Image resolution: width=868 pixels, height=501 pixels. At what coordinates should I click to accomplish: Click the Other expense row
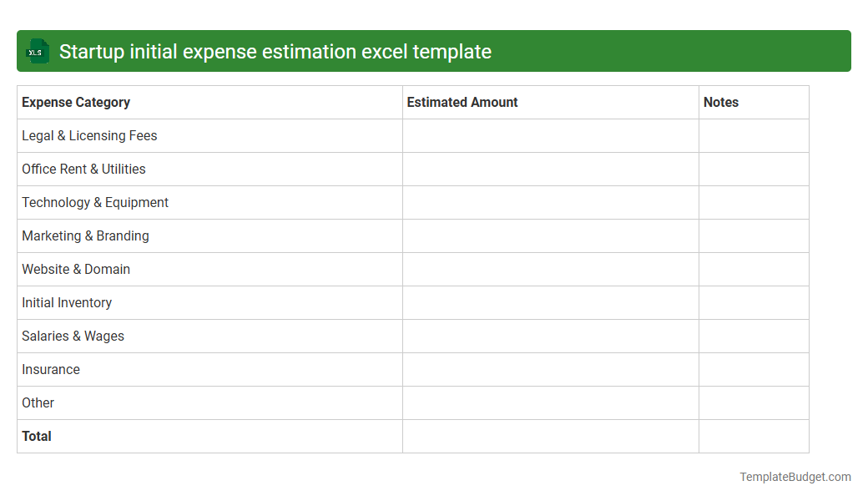38,402
